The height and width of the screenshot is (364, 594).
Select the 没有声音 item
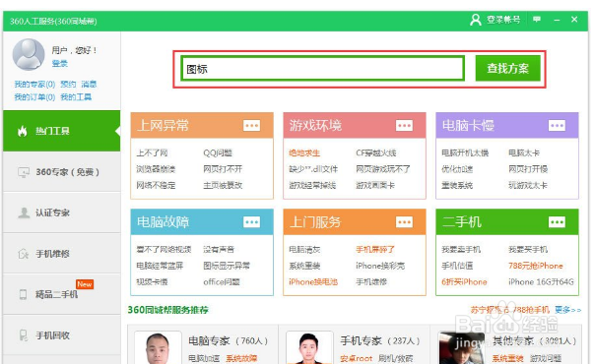coord(219,249)
